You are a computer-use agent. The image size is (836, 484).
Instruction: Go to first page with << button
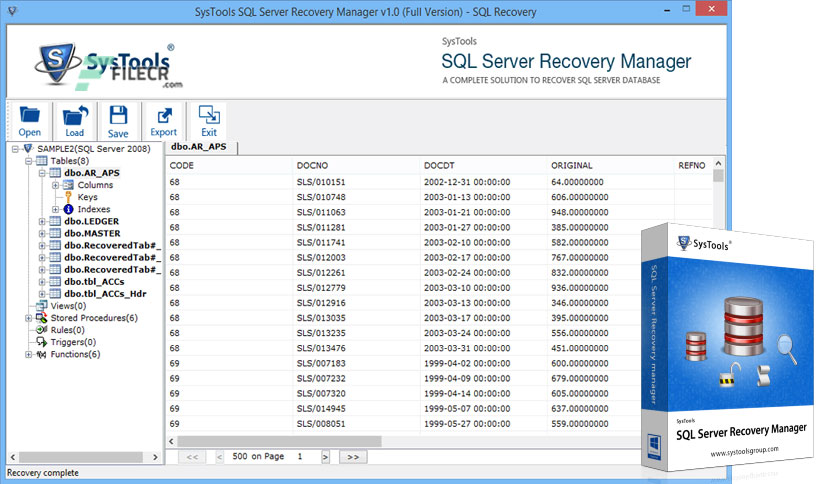point(192,457)
